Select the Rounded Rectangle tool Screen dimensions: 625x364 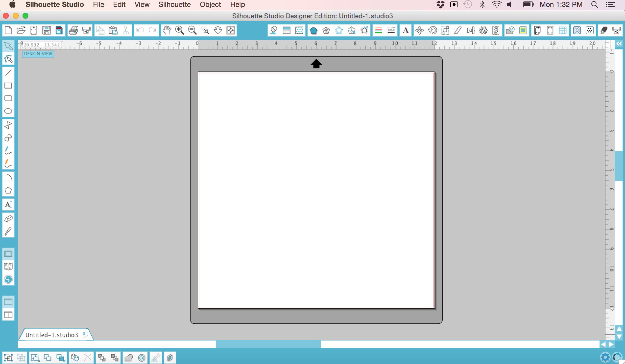[x=8, y=98]
